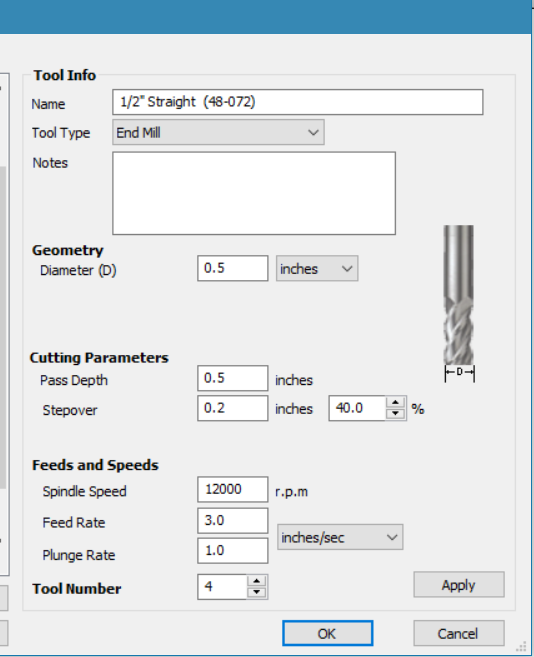Click the Pass Depth input field
This screenshot has width=534, height=657.
click(x=233, y=378)
